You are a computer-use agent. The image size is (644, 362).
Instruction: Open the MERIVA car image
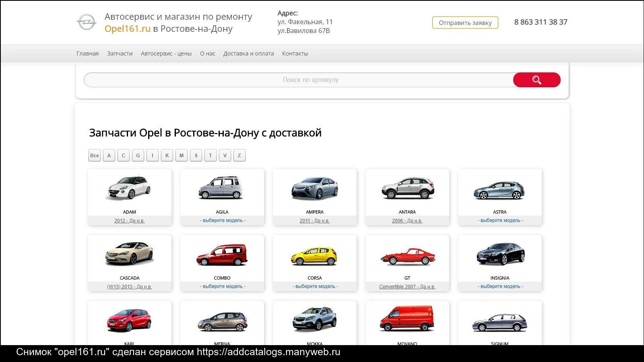222,321
